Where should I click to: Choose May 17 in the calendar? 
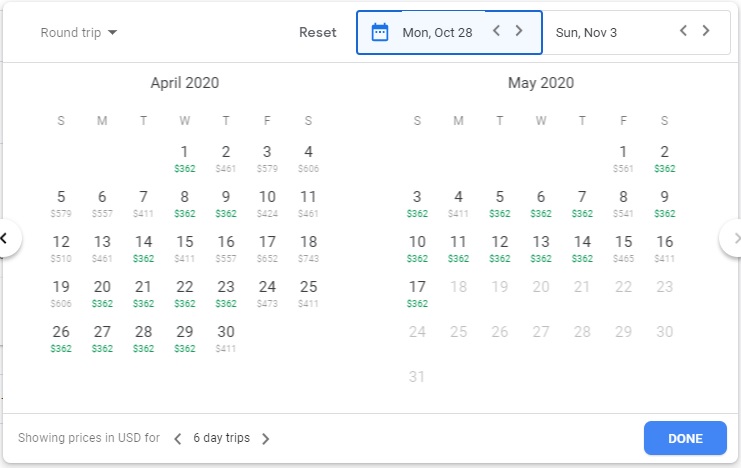tap(417, 293)
